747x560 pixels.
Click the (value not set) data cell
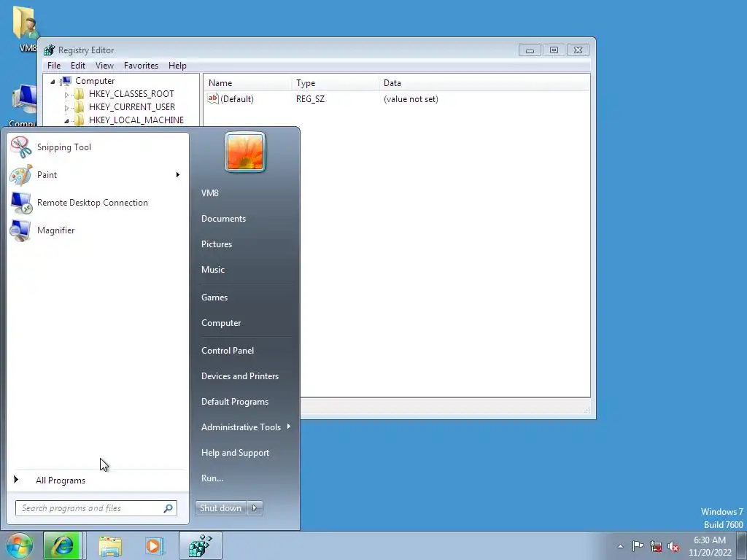click(x=411, y=99)
